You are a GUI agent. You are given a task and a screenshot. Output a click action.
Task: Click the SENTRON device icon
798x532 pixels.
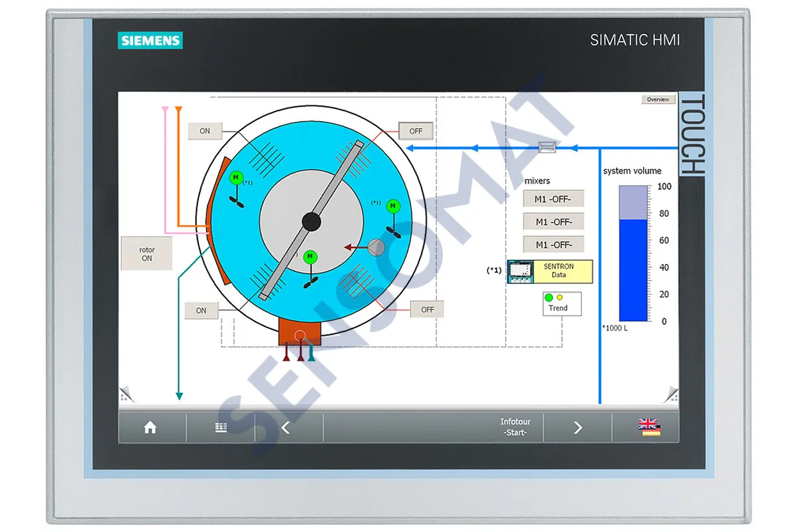point(519,271)
